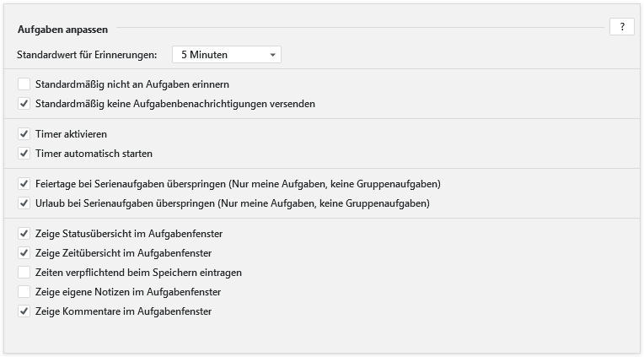Open the help question mark button
Image resolution: width=644 pixels, height=357 pixels.
coord(621,27)
